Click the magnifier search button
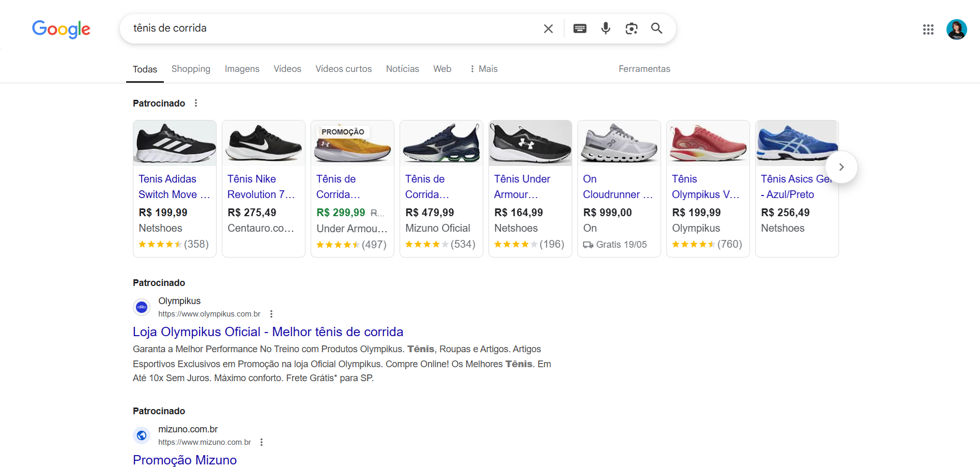This screenshot has width=980, height=467. 656,28
